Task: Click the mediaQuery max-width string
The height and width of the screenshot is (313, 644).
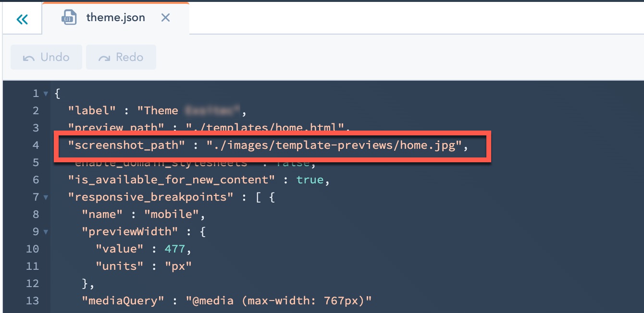Action: point(279,301)
